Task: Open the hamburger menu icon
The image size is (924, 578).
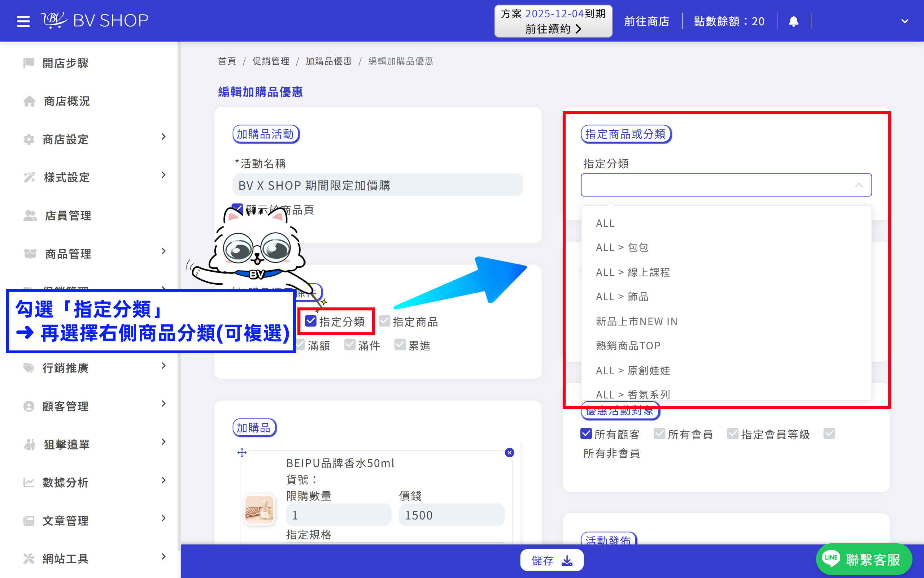Action: [23, 21]
